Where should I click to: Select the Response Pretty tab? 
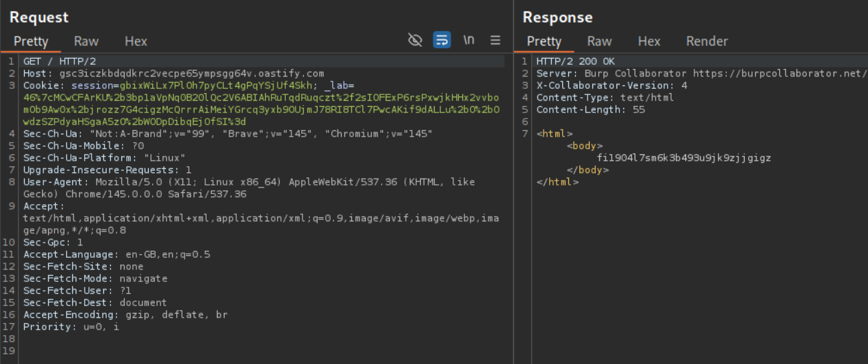(544, 41)
